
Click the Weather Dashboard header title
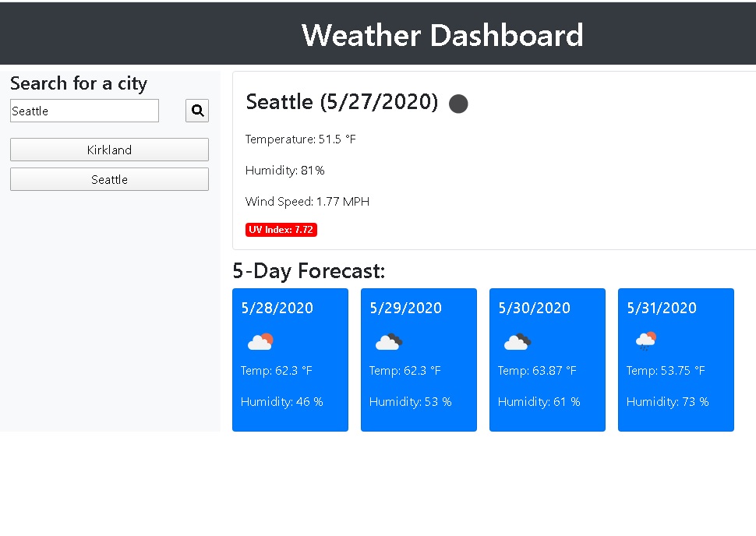[x=442, y=35]
